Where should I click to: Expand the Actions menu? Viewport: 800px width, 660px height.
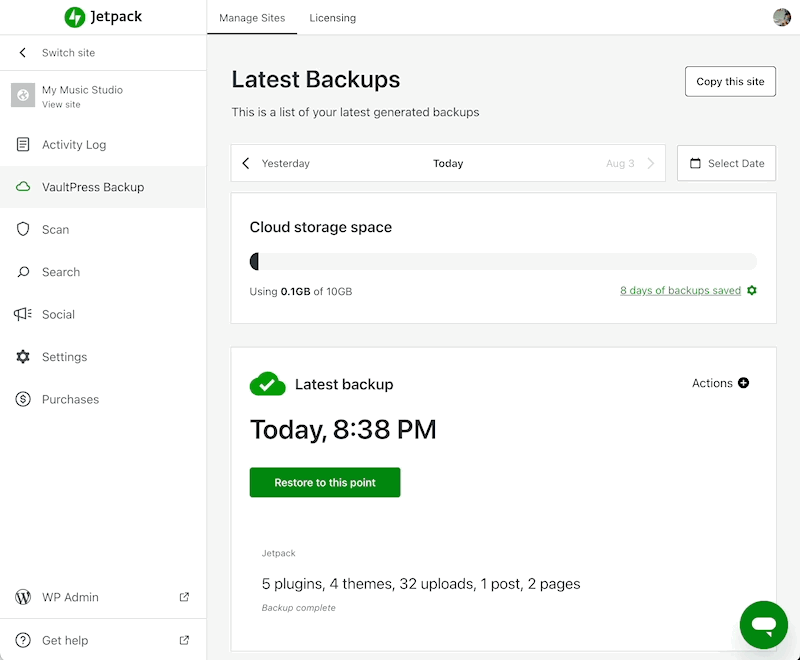tap(720, 383)
